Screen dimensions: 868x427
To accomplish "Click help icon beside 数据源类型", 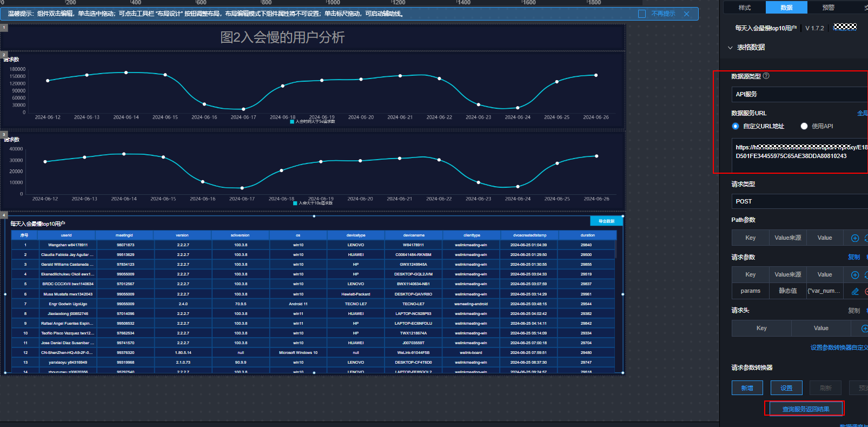I will tap(766, 76).
